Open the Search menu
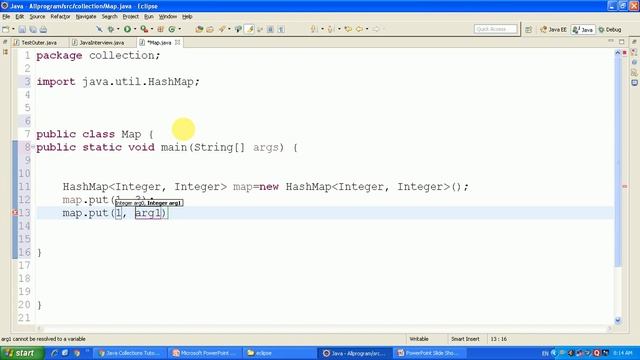The image size is (640, 360). pyautogui.click(x=109, y=17)
